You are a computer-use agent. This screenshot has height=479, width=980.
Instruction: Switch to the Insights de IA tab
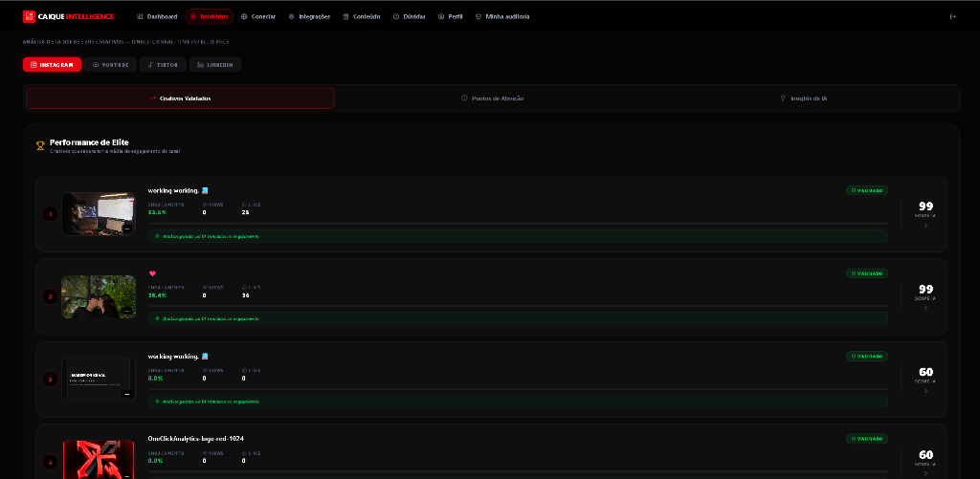[804, 98]
